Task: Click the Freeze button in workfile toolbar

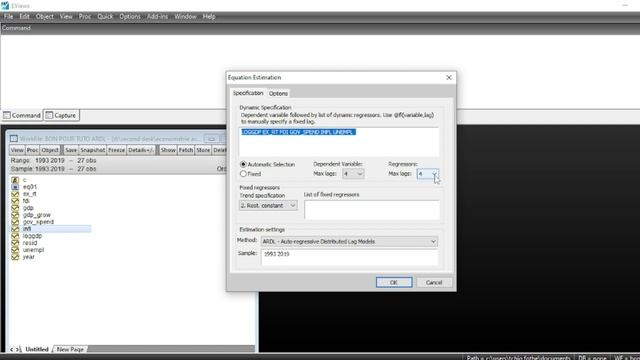Action: click(x=116, y=150)
